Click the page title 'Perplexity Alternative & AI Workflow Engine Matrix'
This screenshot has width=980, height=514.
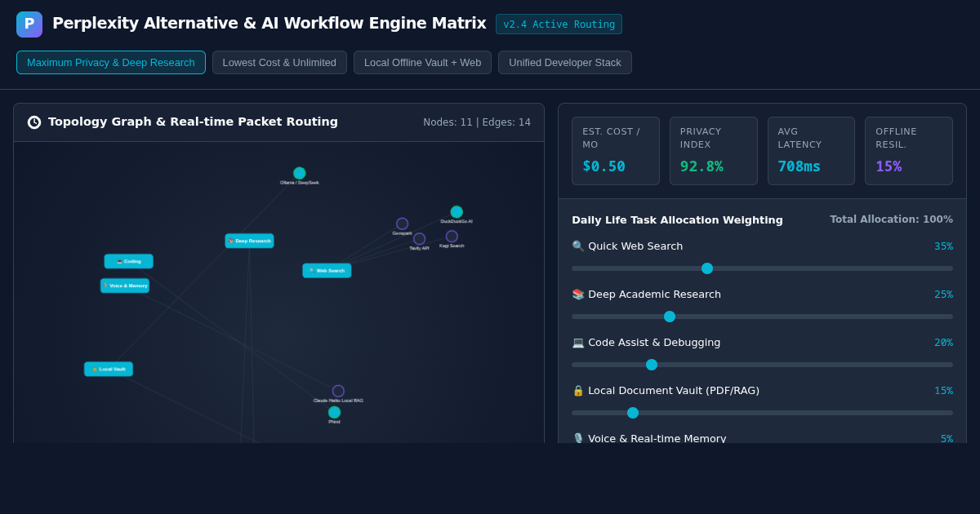pos(269,23)
